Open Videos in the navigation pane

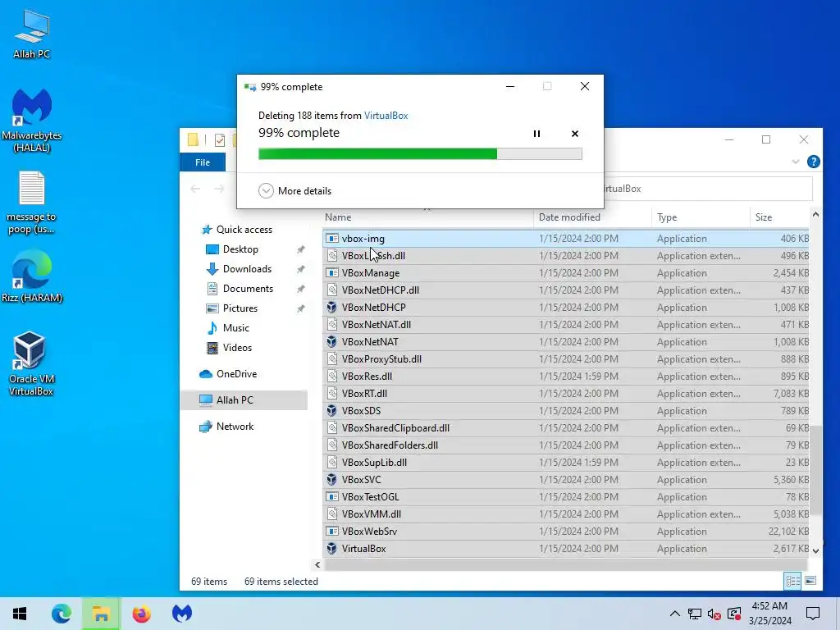click(230, 348)
